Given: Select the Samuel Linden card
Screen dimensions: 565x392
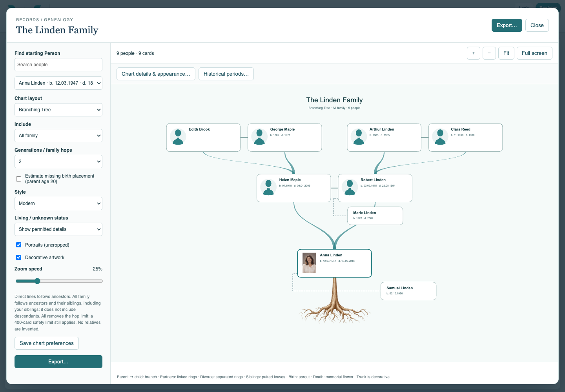Looking at the screenshot, I should [408, 291].
